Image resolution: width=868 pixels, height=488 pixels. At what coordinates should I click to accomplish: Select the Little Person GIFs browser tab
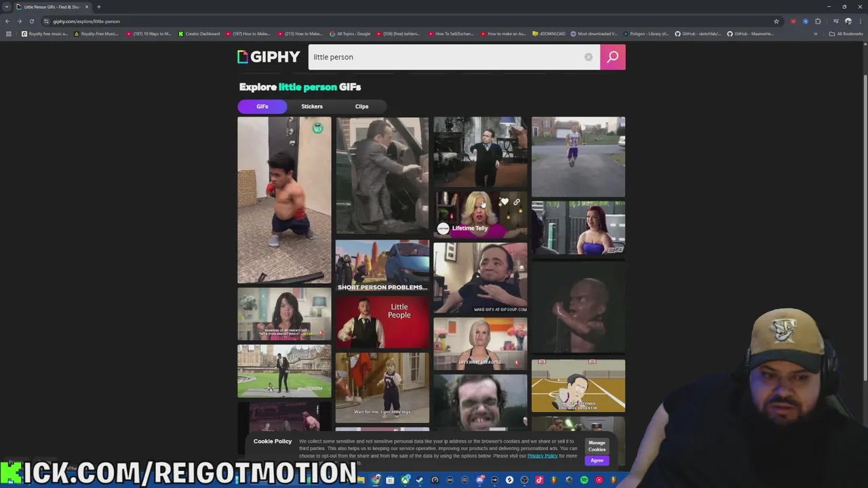tap(52, 7)
